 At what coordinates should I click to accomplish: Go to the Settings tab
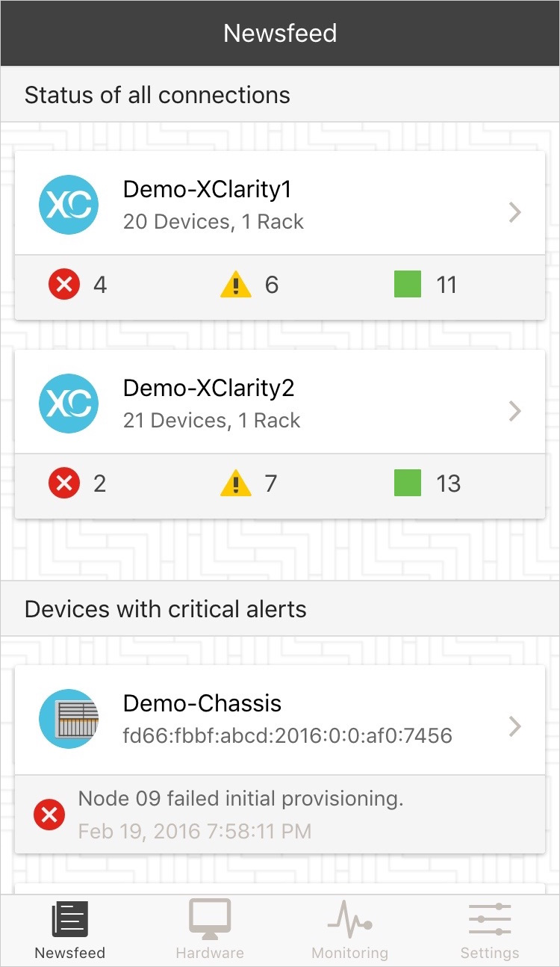tap(490, 930)
